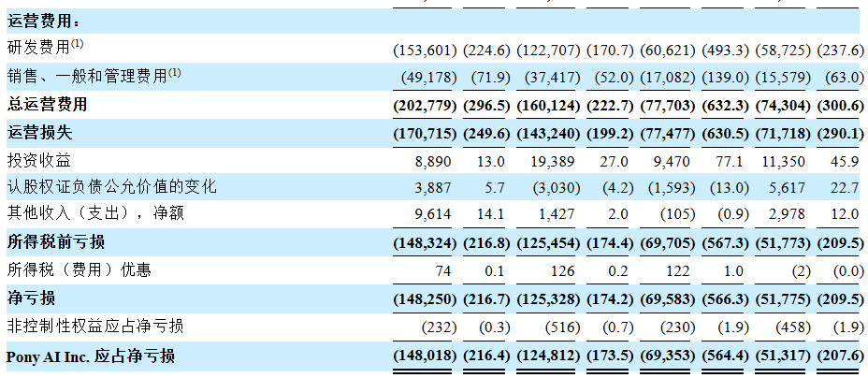Screen dimensions: 868x378
Task: Click the 运营费用 section heading
Action: pyautogui.click(x=43, y=22)
